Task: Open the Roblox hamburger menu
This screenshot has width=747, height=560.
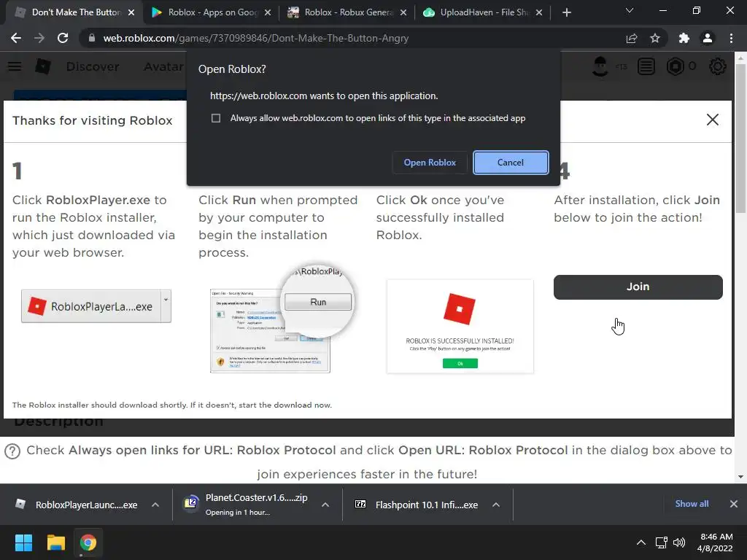Action: pos(15,66)
